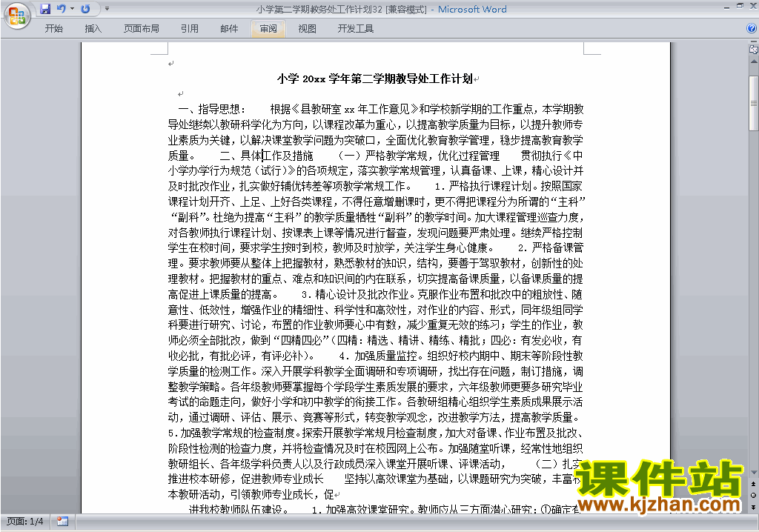Switch to the 页面布局 tab
The width and height of the screenshot is (759, 532).
click(142, 29)
